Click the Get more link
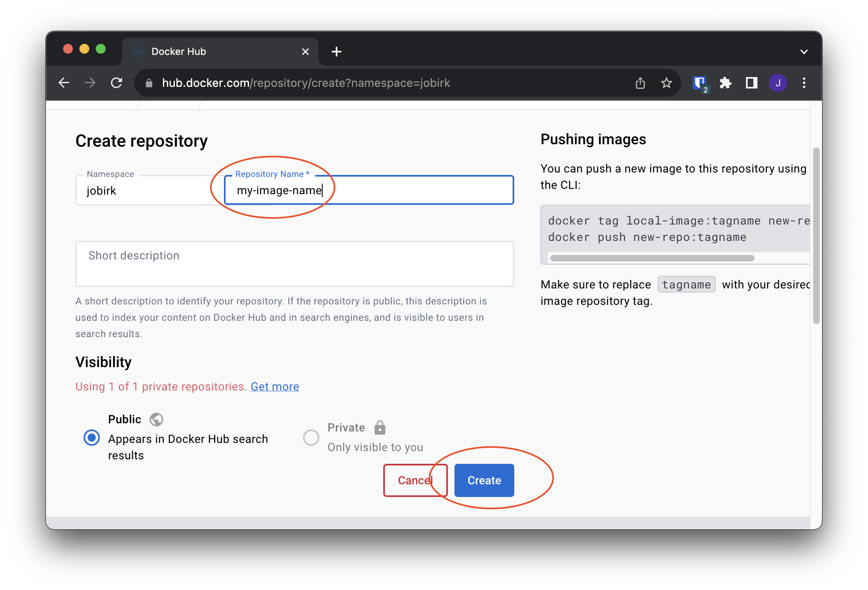Viewport: 868px width, 590px height. (x=275, y=387)
